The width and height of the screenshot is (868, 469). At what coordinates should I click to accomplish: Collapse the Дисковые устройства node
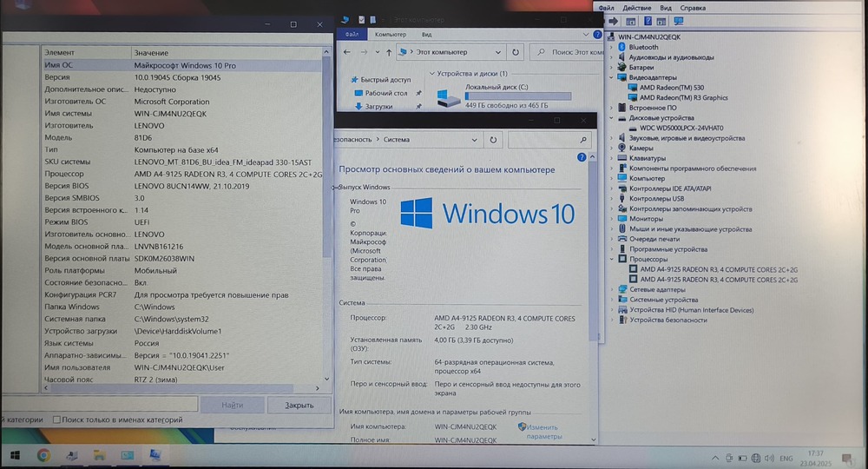611,118
